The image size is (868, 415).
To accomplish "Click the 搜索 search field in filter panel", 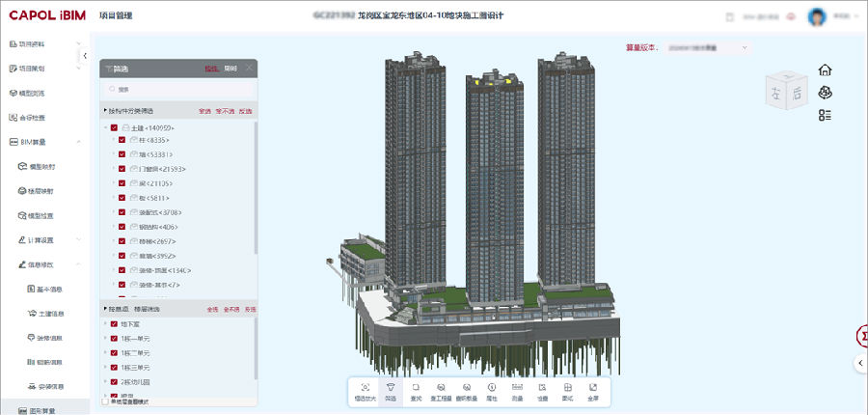I will point(178,89).
